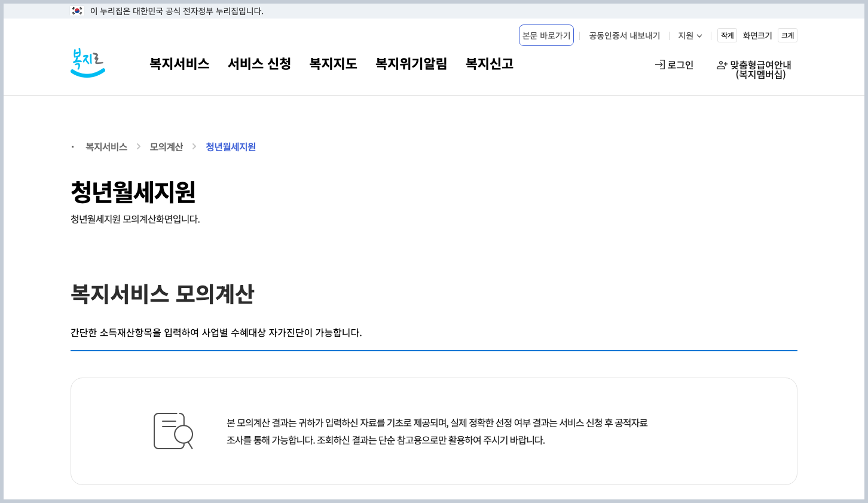Click the 크게 font size button
Image resolution: width=868 pixels, height=503 pixels.
pos(787,35)
